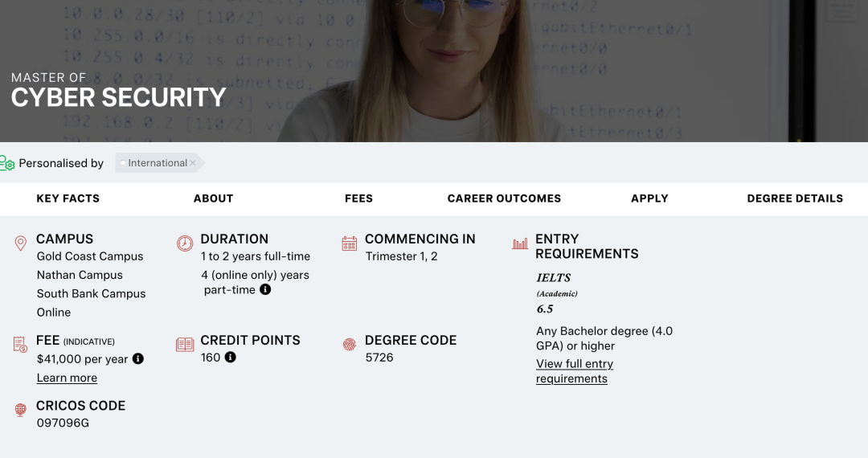Click the Fee invoice icon
This screenshot has height=458, width=868.
[21, 344]
